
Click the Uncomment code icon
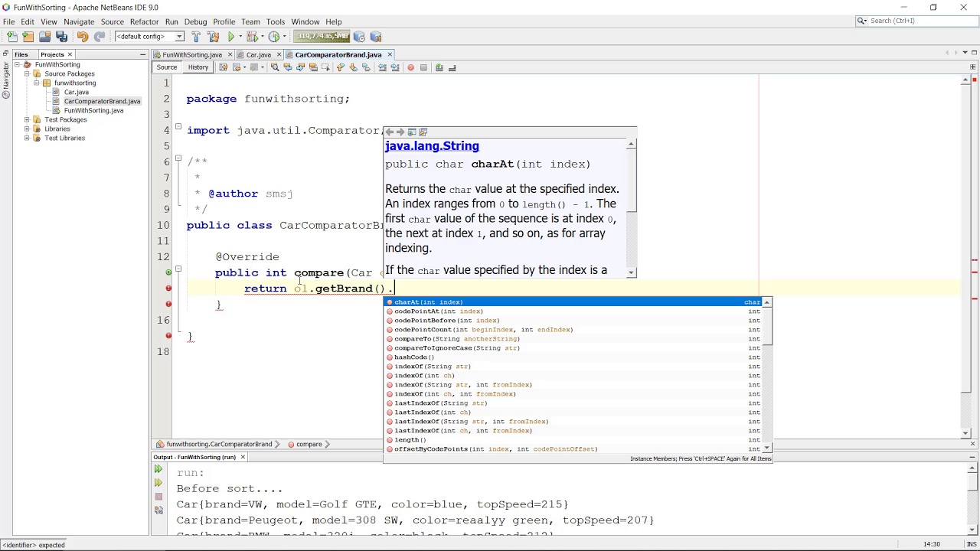[x=452, y=67]
